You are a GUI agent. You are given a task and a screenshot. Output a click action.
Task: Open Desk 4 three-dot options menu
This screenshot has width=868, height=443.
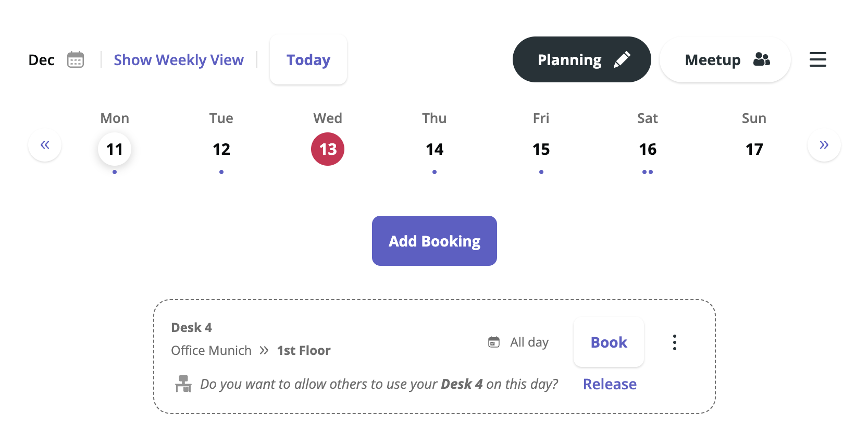pos(674,342)
